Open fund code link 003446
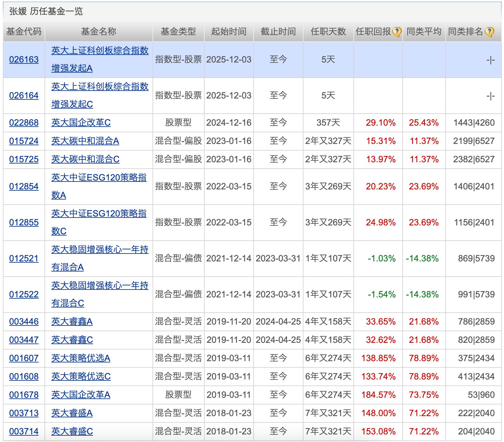The width and height of the screenshot is (504, 442). click(24, 321)
